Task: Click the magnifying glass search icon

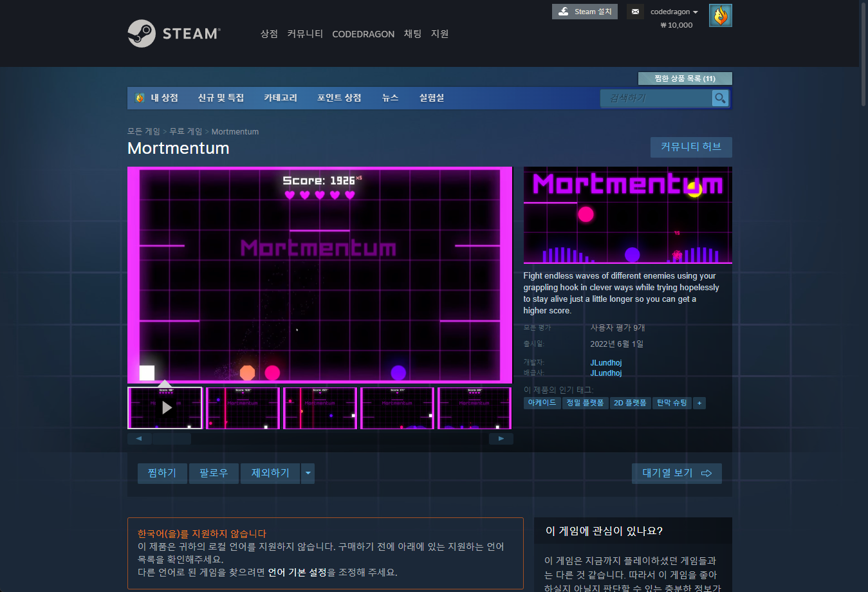Action: [x=720, y=98]
